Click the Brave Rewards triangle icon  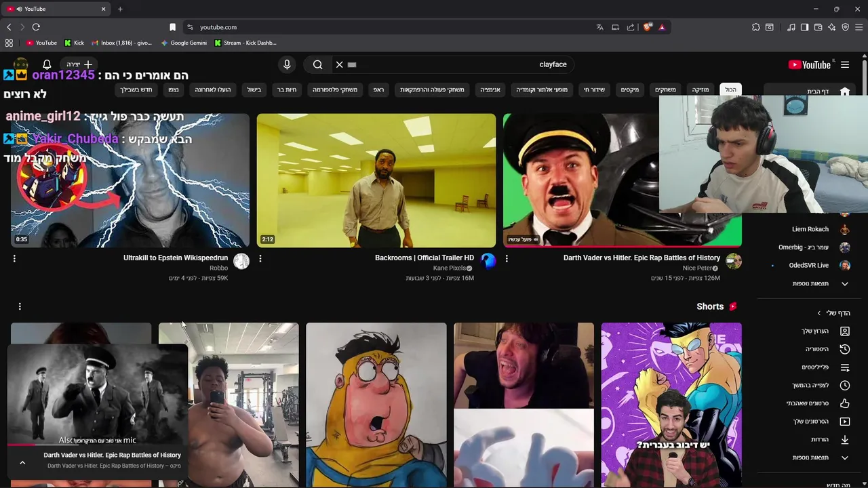click(662, 27)
